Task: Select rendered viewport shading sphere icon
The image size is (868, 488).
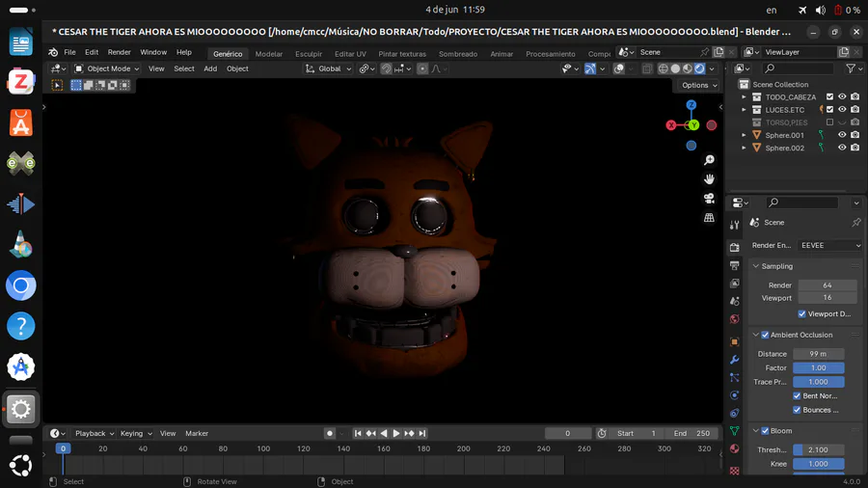Action: [699, 68]
